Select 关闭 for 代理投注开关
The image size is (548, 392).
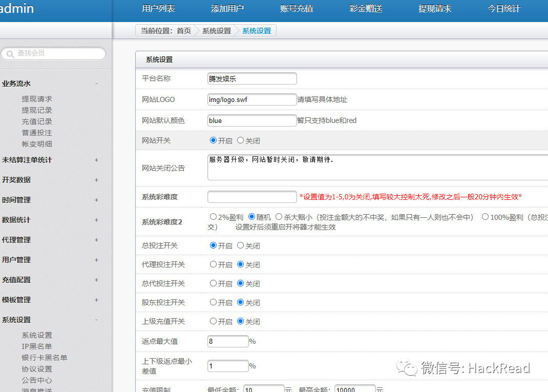pyautogui.click(x=240, y=264)
